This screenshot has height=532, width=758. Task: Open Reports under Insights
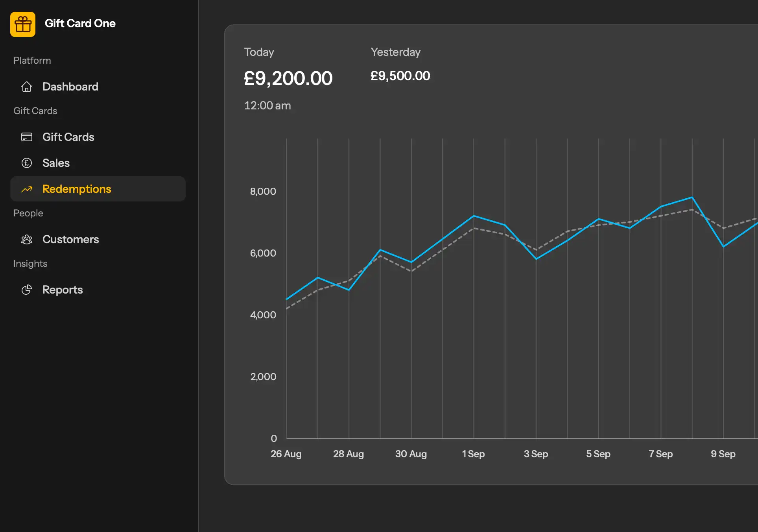click(63, 290)
